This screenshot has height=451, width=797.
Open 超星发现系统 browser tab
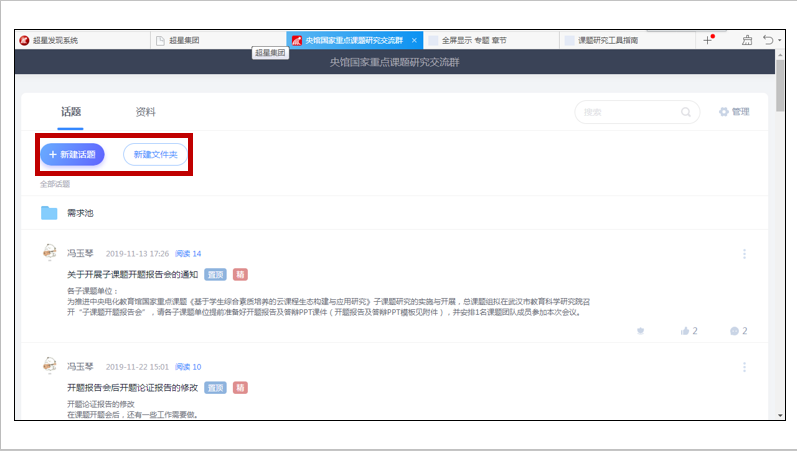[83, 40]
